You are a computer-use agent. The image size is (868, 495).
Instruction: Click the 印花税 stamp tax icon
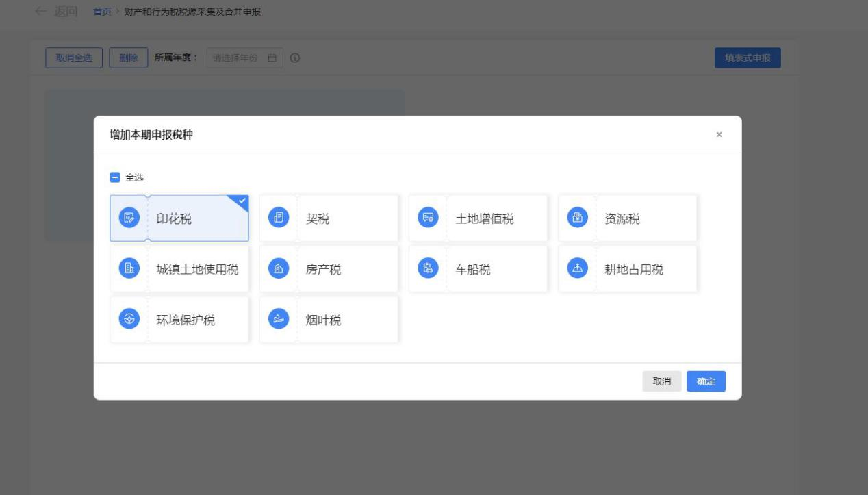[129, 218]
